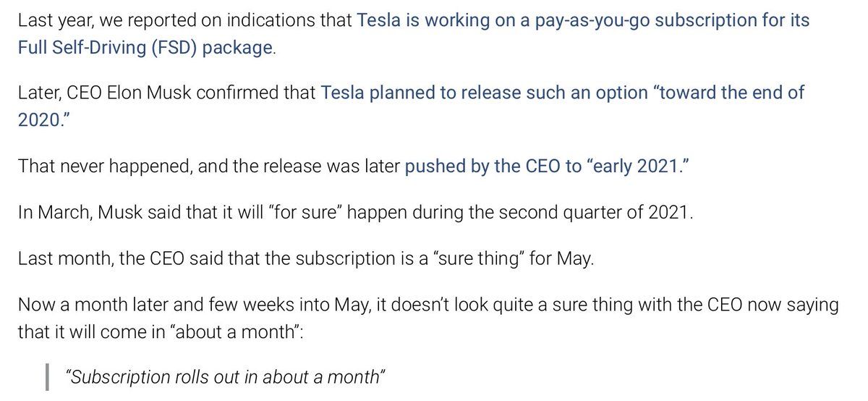Click the blockquote "Subscription rolls out in about a month"
Screen dimensions: 868x401
tap(221, 377)
